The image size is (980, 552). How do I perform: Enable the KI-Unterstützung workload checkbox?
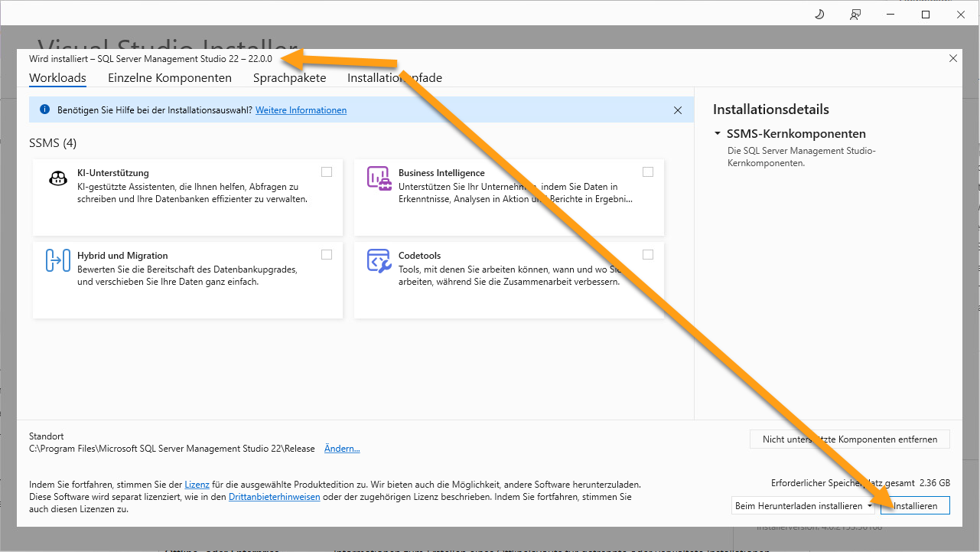point(327,172)
